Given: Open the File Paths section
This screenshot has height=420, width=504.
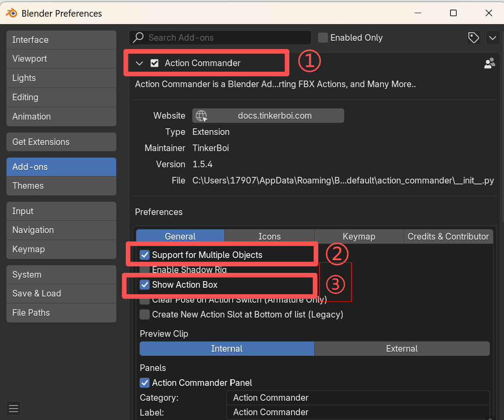Looking at the screenshot, I should [x=61, y=313].
